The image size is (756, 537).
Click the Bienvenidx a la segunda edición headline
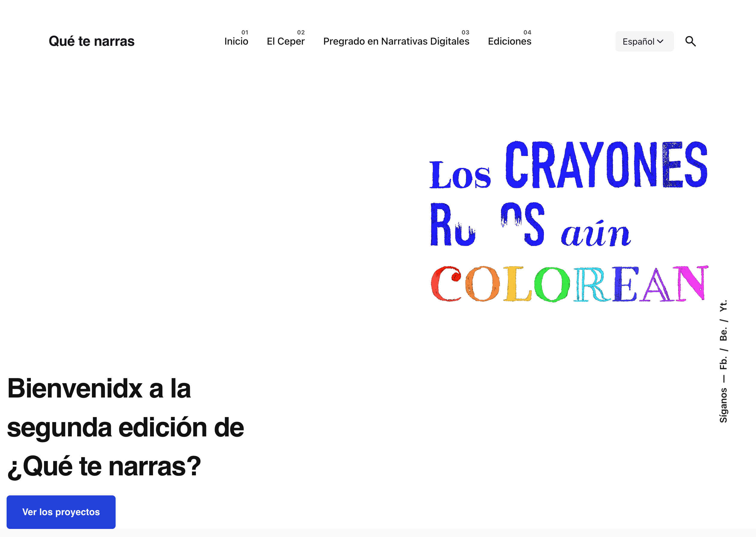(126, 427)
